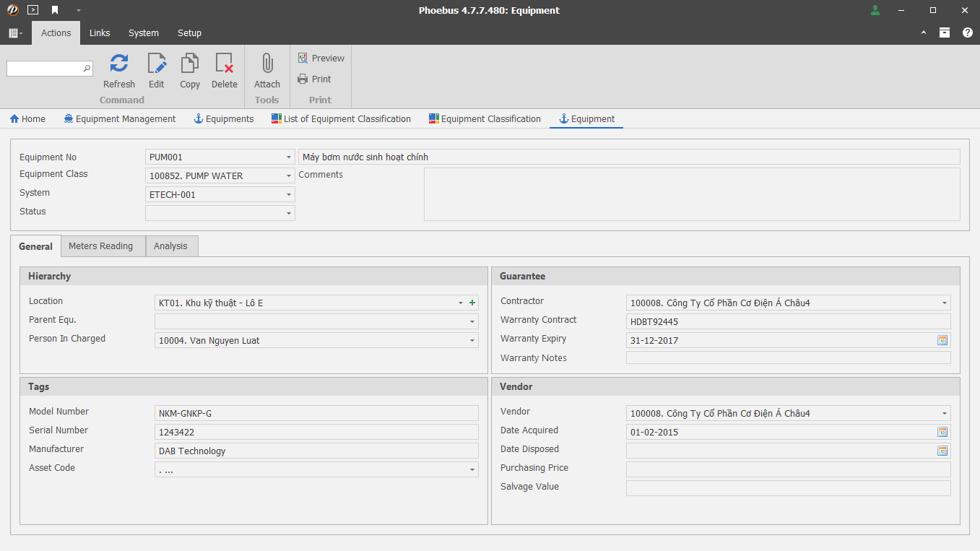The width and height of the screenshot is (980, 551).
Task: Click the archive box icon near help
Action: click(x=945, y=32)
